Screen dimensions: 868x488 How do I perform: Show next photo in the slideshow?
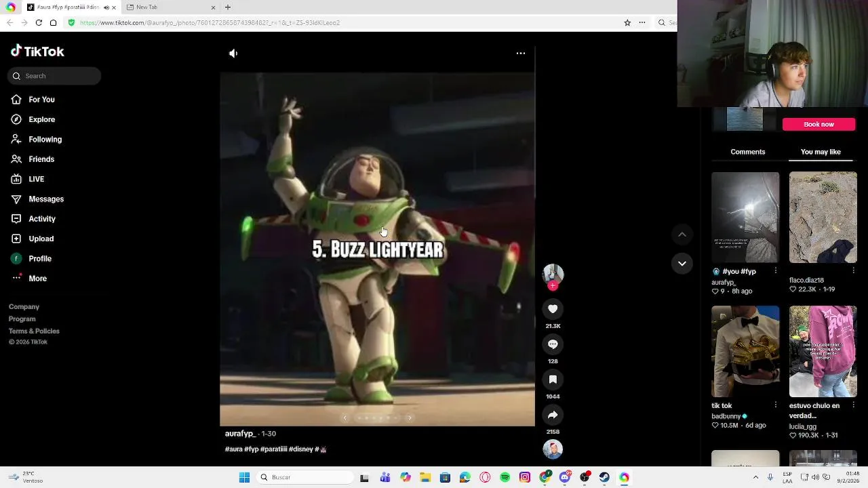(410, 418)
